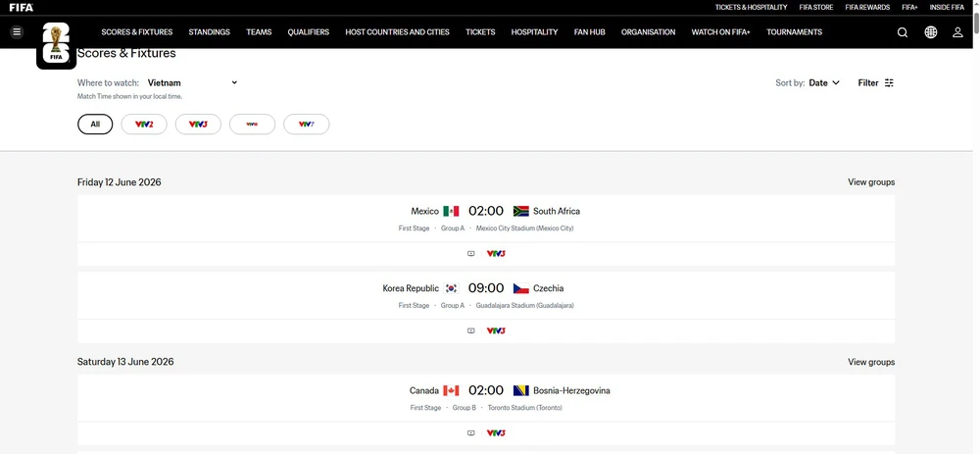The height and width of the screenshot is (454, 980).
Task: Click the globe language icon
Action: (930, 32)
